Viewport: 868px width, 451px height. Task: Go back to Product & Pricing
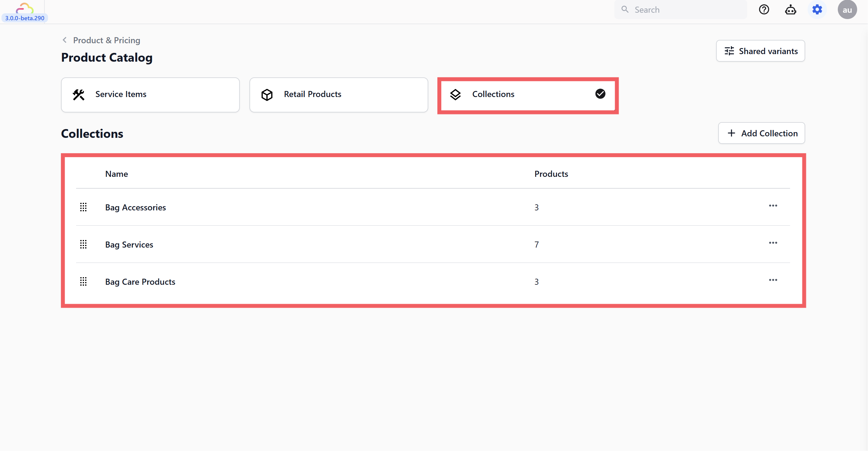click(x=101, y=40)
